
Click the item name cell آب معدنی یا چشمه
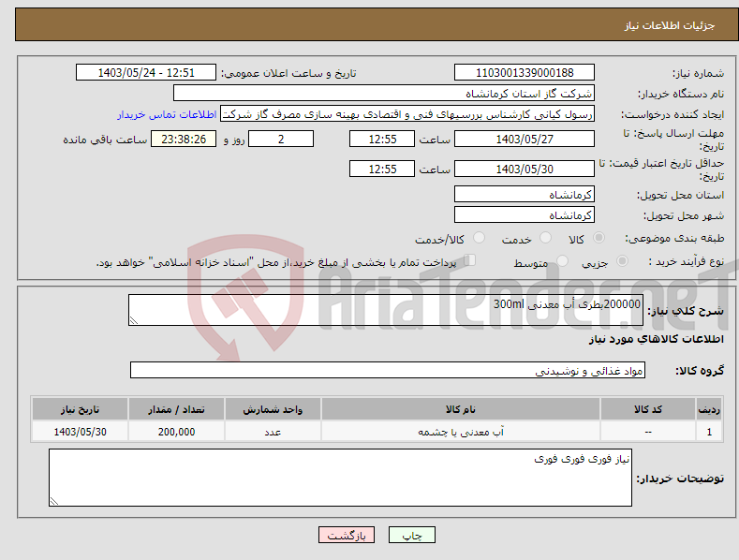coord(461,432)
